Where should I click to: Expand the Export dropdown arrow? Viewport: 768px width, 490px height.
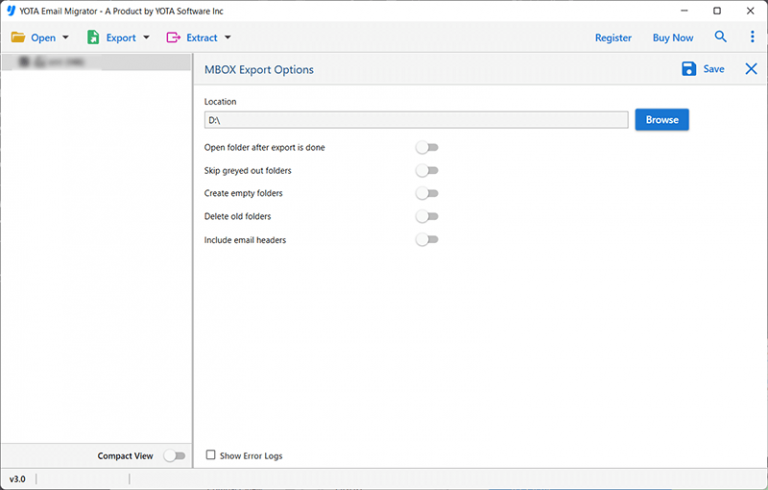[146, 38]
